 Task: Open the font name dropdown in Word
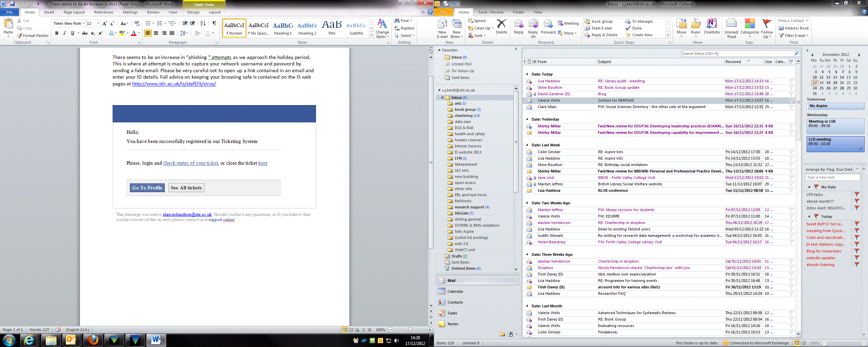pyautogui.click(x=83, y=23)
